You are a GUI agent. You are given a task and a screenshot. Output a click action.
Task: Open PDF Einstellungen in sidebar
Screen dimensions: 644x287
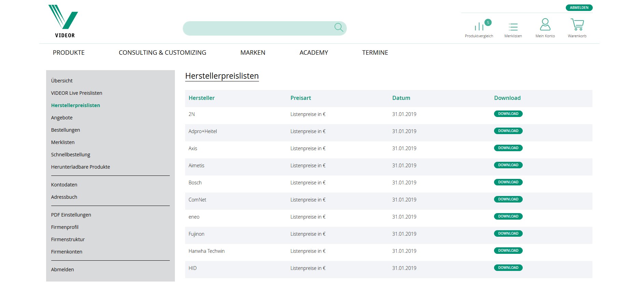[x=71, y=215]
